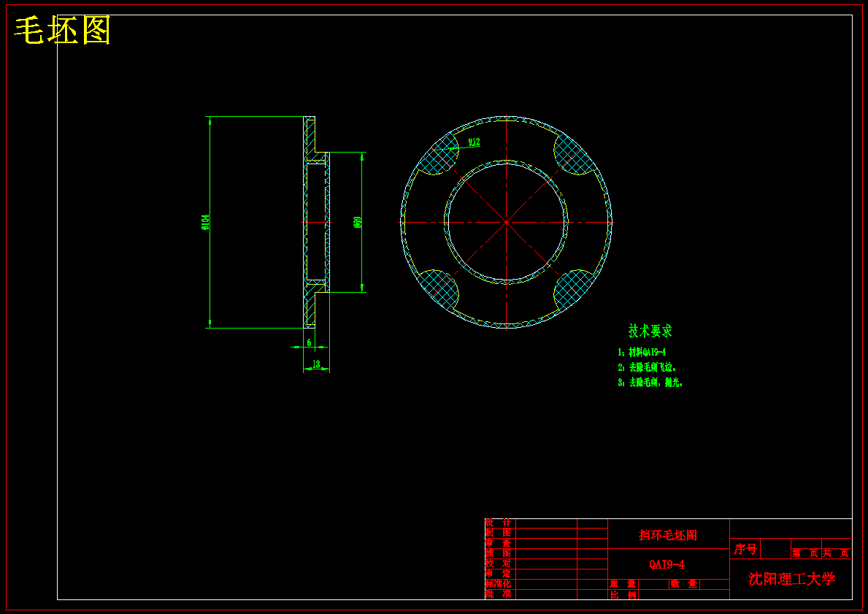Image resolution: width=868 pixels, height=614 pixels.
Task: Click the 'φ69' diameter dimension text
Action: tap(358, 222)
